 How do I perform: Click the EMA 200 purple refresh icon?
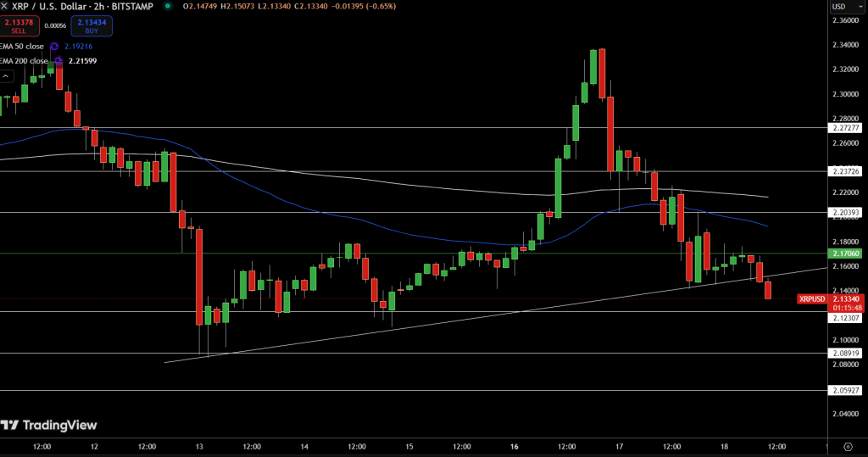58,61
